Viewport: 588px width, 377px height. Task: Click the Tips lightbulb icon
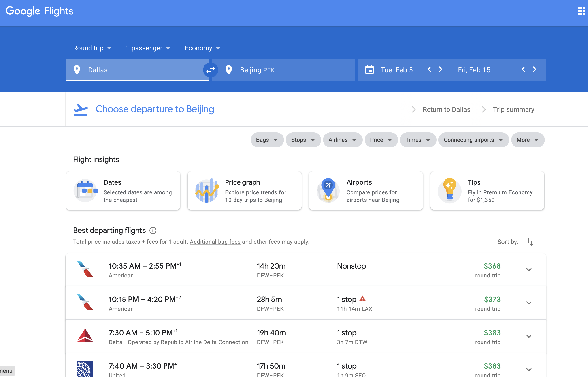click(450, 190)
